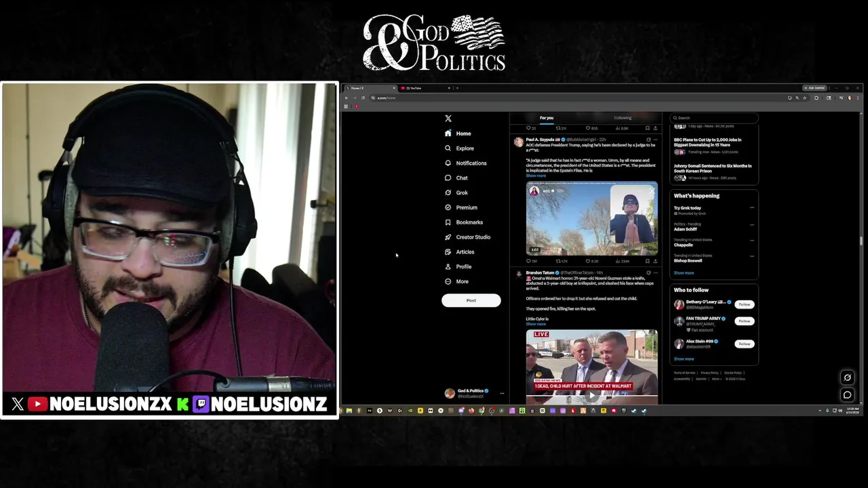
Task: Open the floating chat messages button
Action: coord(847,394)
